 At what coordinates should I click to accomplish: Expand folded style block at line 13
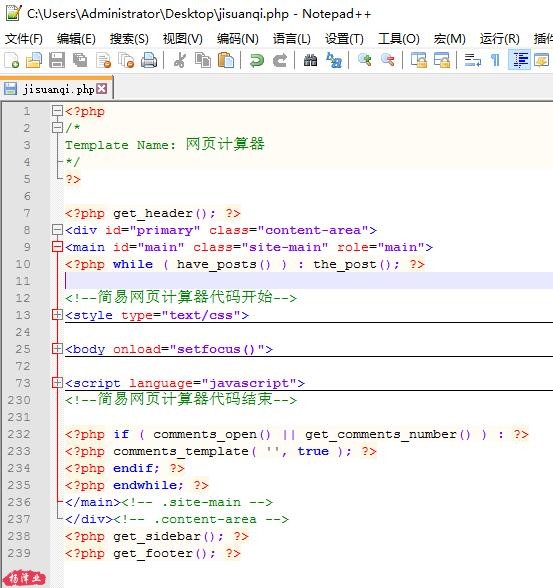pyautogui.click(x=57, y=315)
